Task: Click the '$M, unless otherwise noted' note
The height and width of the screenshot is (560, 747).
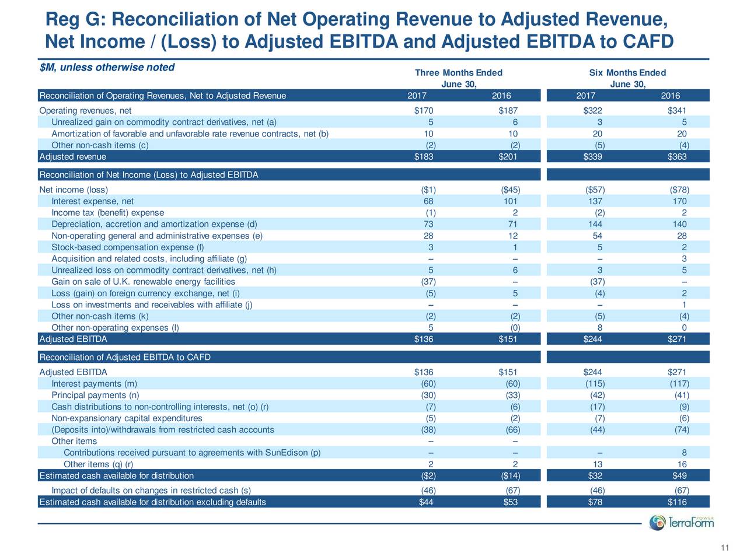Action: pyautogui.click(x=107, y=67)
